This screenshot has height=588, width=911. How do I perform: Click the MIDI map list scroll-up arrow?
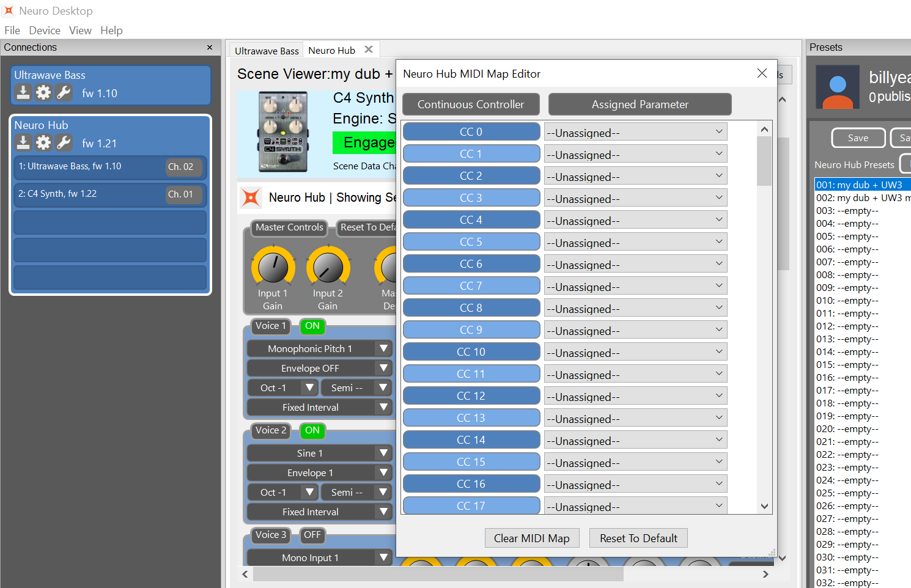coord(764,129)
